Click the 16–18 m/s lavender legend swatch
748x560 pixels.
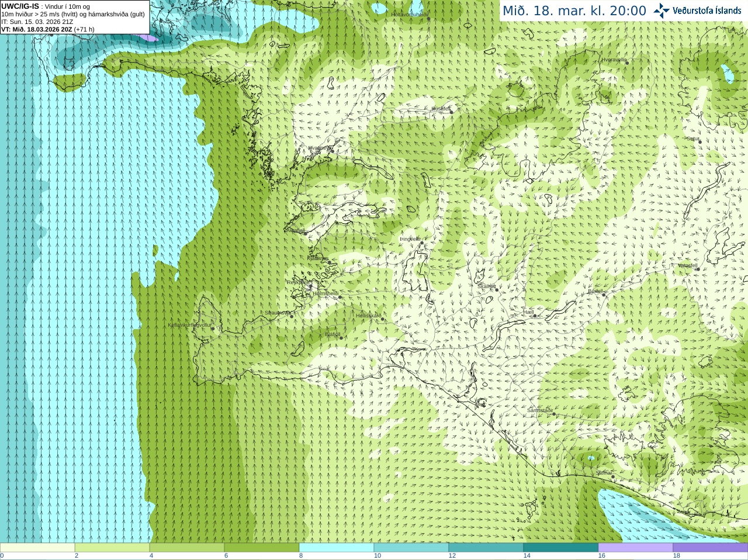click(636, 548)
